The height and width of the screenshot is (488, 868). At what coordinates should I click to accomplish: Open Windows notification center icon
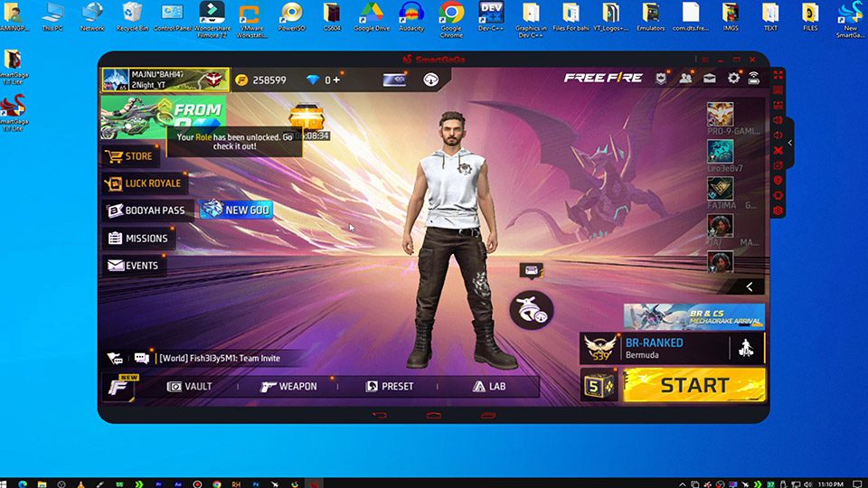click(857, 484)
